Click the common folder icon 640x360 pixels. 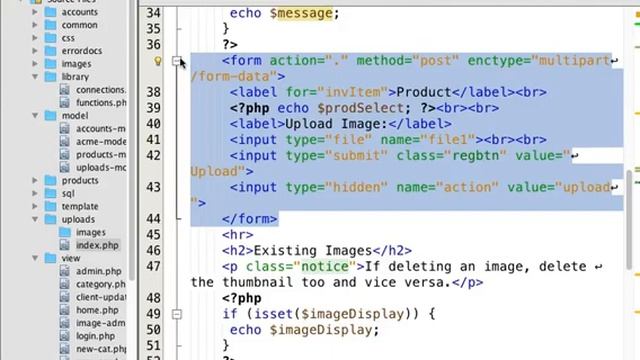tap(51, 25)
